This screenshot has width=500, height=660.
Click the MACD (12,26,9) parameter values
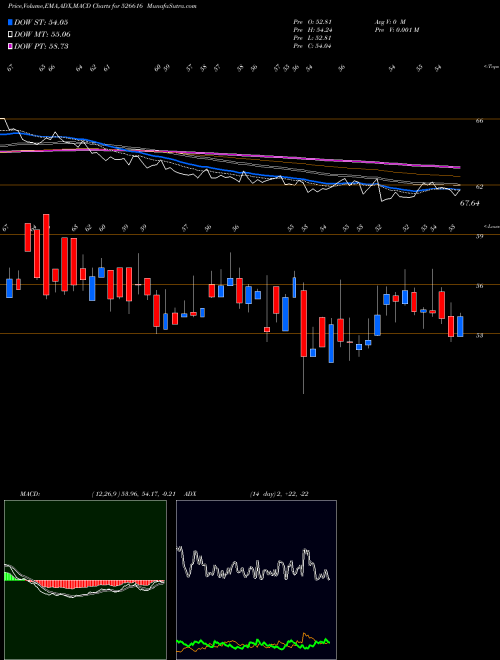(133, 494)
